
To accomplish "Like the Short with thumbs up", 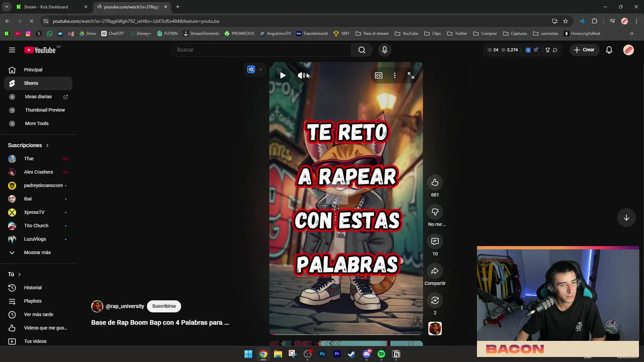I will click(x=435, y=183).
